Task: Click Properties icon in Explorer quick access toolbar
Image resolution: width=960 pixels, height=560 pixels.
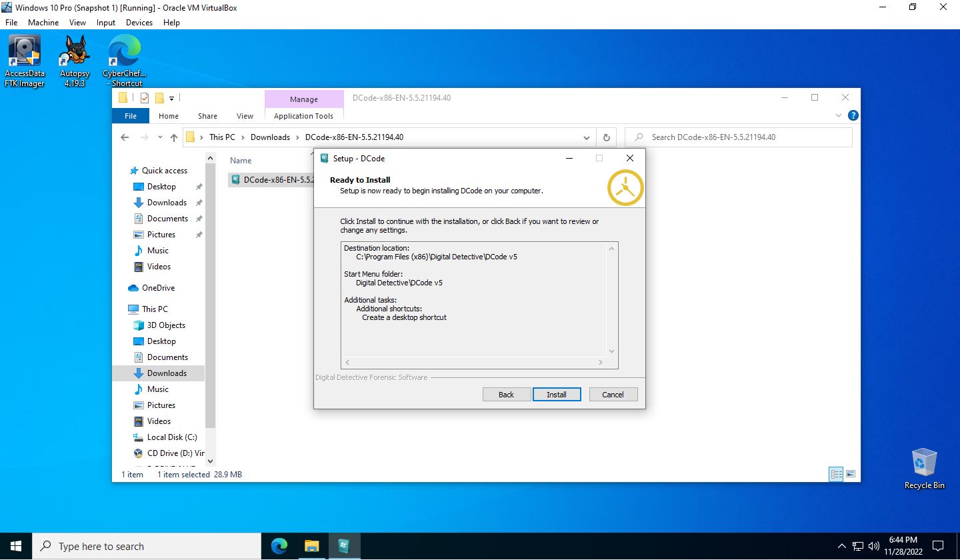Action: 145,98
